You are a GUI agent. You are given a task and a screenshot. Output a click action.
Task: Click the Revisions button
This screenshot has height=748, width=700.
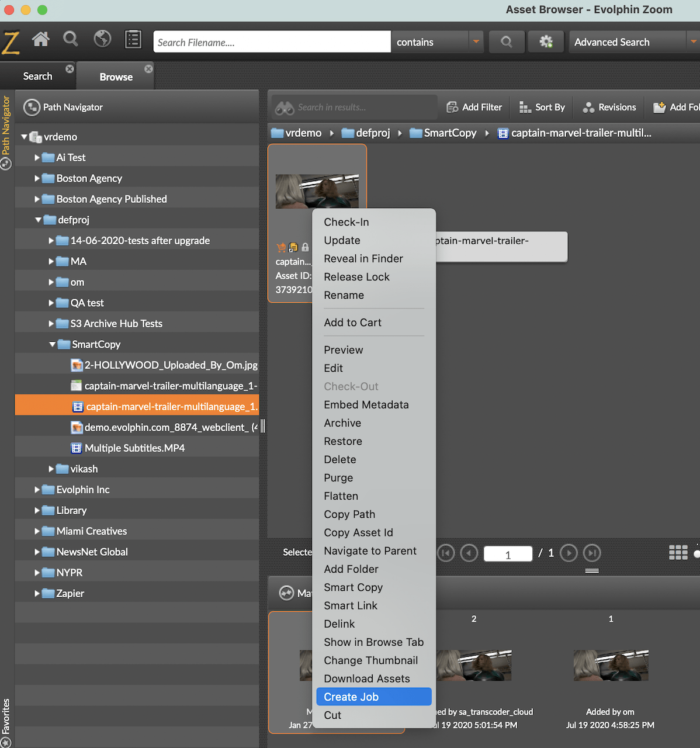[x=609, y=108]
